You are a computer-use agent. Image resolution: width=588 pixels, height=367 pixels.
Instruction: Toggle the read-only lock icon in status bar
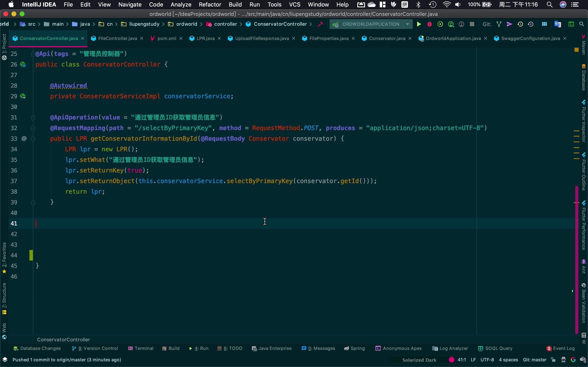(553, 360)
